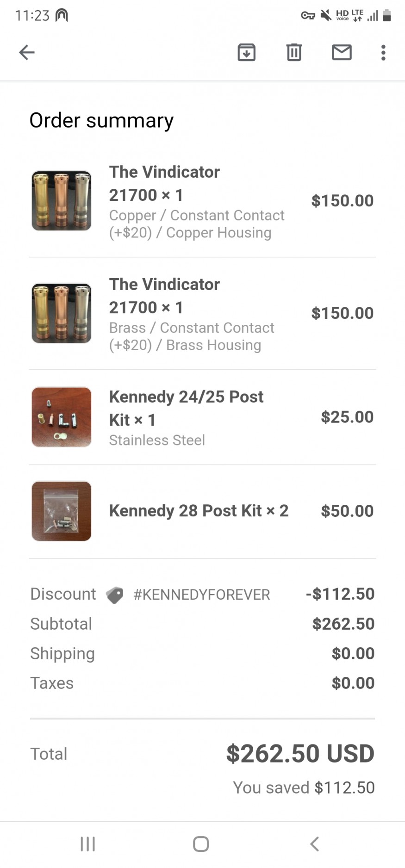
Task: Tap the Order summary heading
Action: [101, 120]
